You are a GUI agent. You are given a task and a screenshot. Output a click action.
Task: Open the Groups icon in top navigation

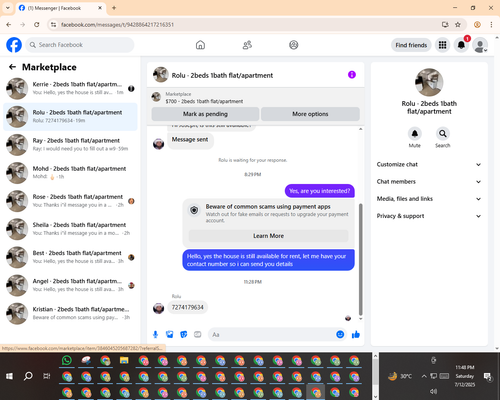pos(294,45)
